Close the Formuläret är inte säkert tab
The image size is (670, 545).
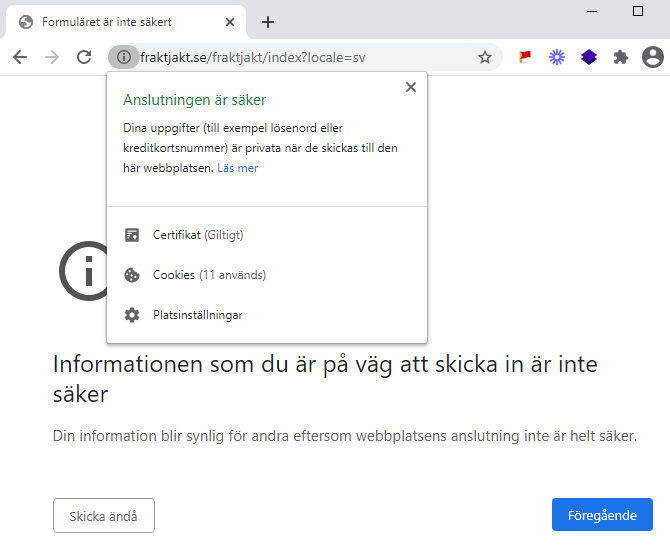[230, 22]
